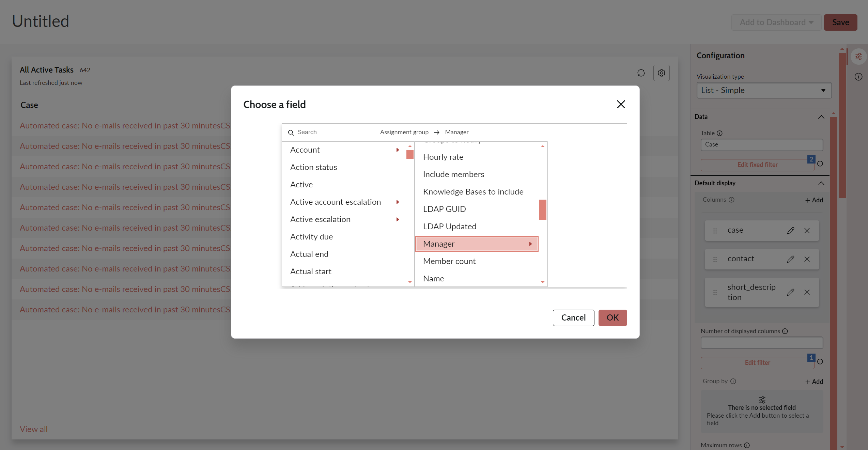Image resolution: width=868 pixels, height=450 pixels.
Task: Open the All Active Tasks settings gear
Action: pos(661,73)
